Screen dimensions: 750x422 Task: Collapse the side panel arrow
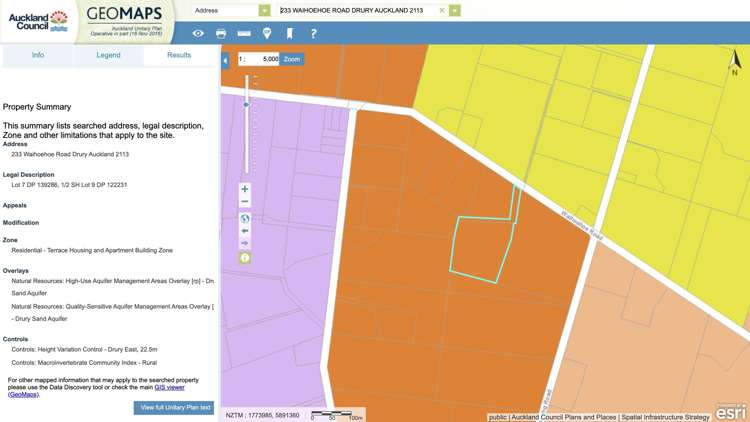[x=225, y=61]
